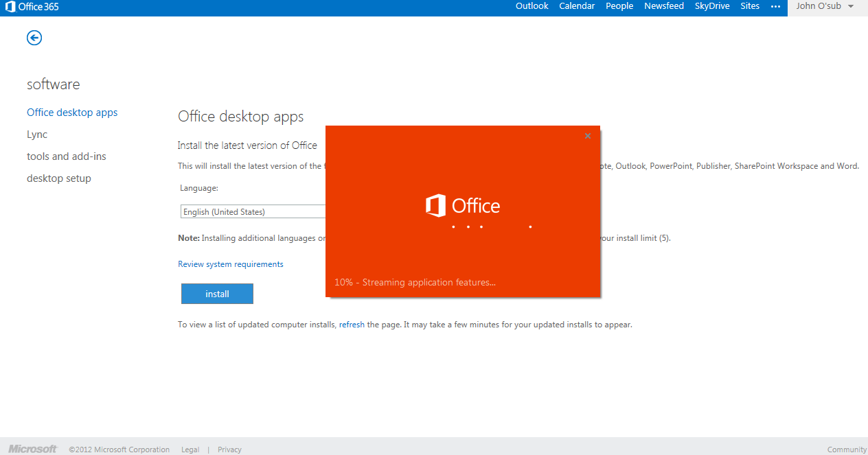Click the 'Office desktop apps' page heading
The width and height of the screenshot is (868, 455).
coord(240,117)
